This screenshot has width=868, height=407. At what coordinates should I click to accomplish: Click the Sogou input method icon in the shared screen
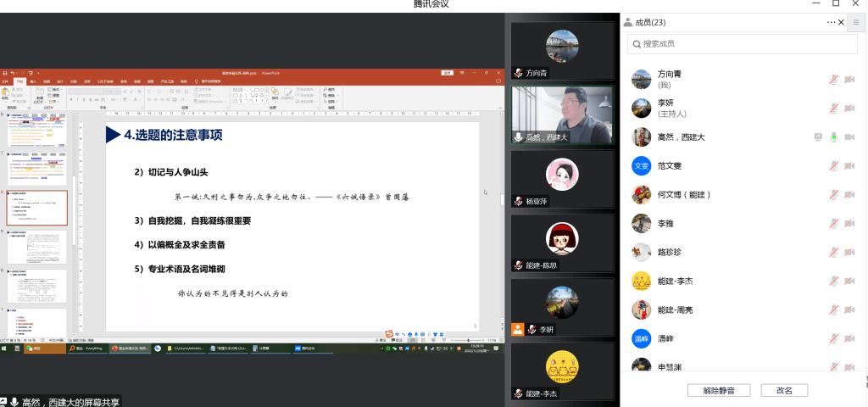click(x=389, y=334)
